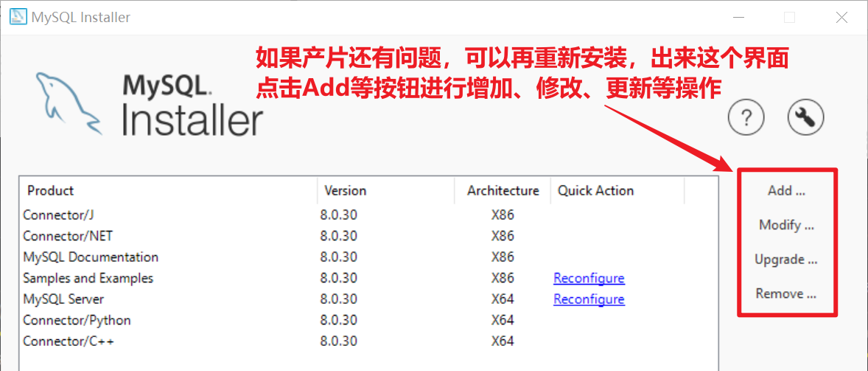Click the Quick Action column header
Viewport: 868px width, 371px height.
(617, 191)
